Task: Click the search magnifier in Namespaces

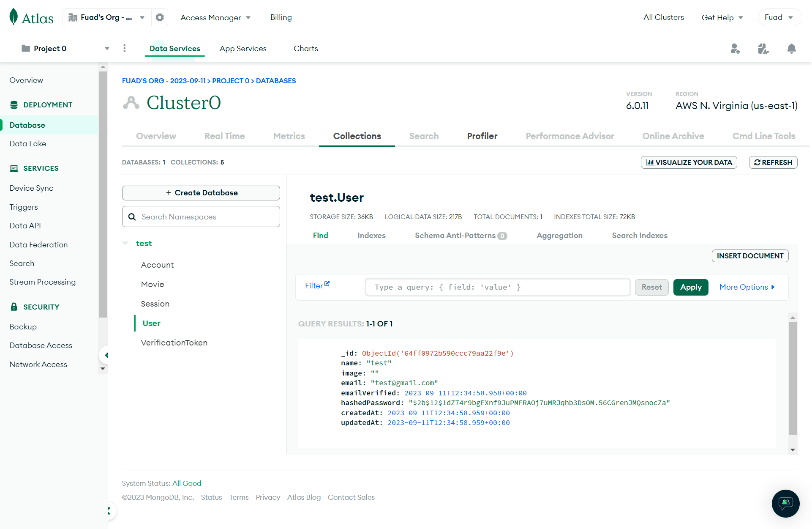Action: pos(132,217)
